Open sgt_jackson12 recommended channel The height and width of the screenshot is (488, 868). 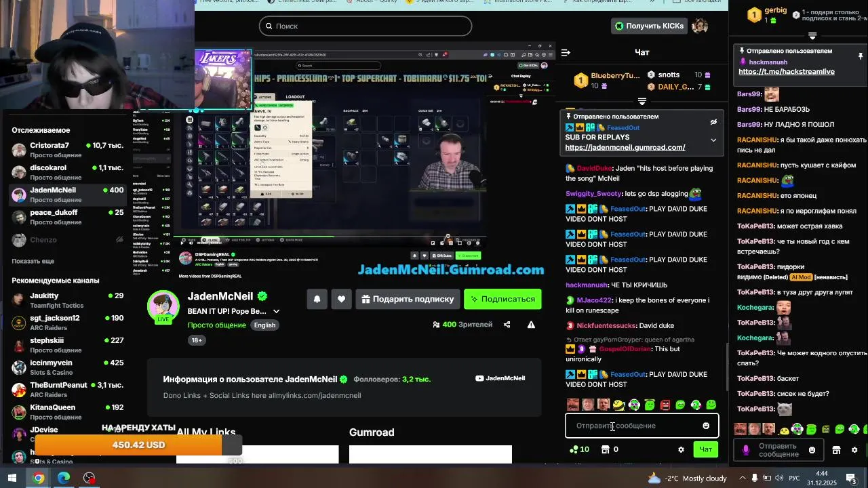point(68,323)
